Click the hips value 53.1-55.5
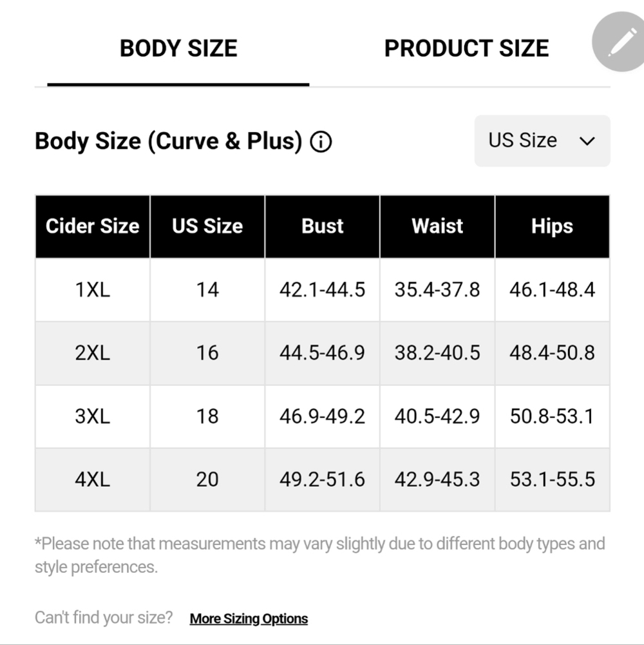 [x=553, y=479]
